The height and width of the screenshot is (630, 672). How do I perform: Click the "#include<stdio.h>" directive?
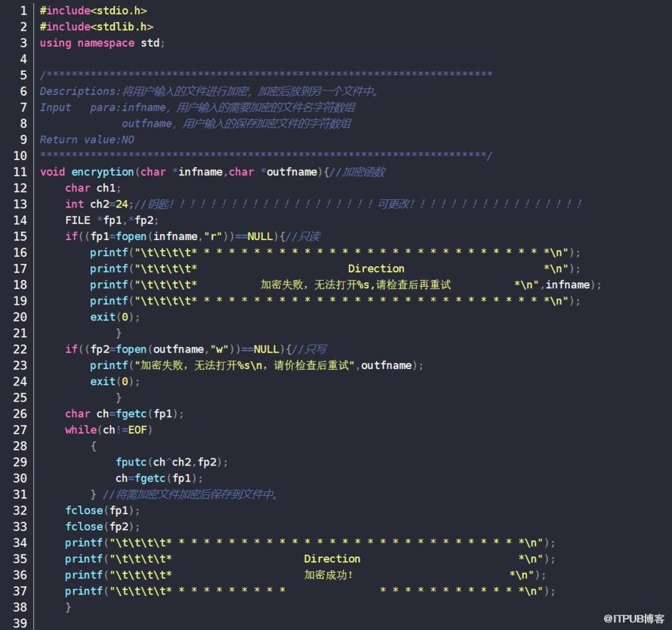93,11
